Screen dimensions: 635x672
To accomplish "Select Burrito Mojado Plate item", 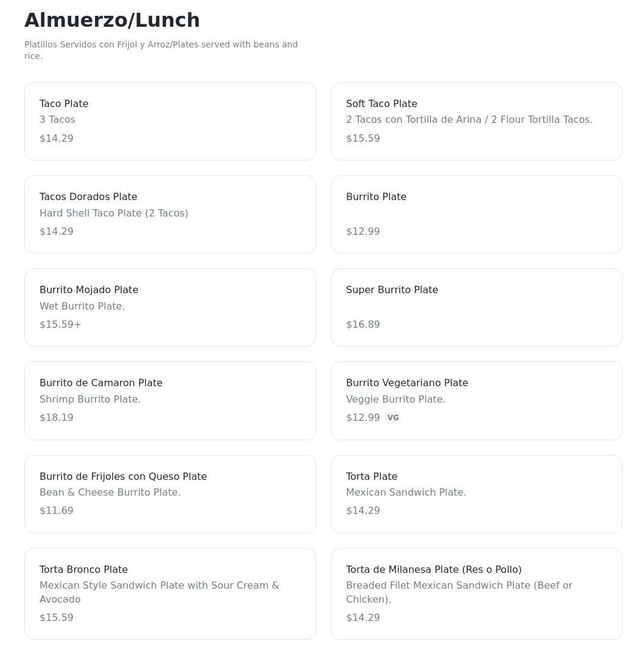I will point(170,307).
